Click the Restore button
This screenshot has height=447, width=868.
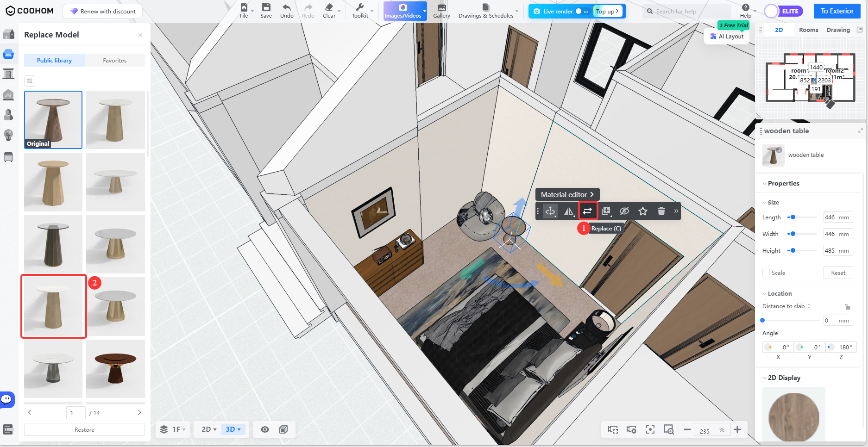point(84,429)
